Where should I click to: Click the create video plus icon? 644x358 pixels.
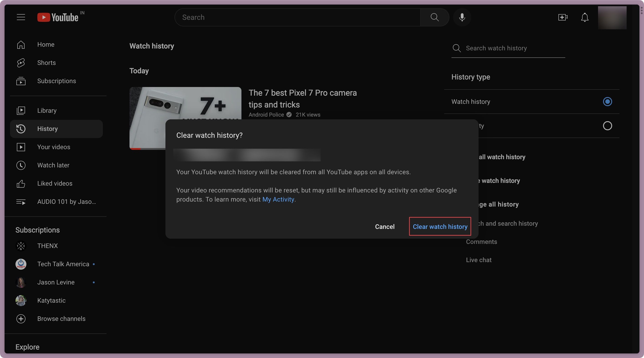click(563, 17)
